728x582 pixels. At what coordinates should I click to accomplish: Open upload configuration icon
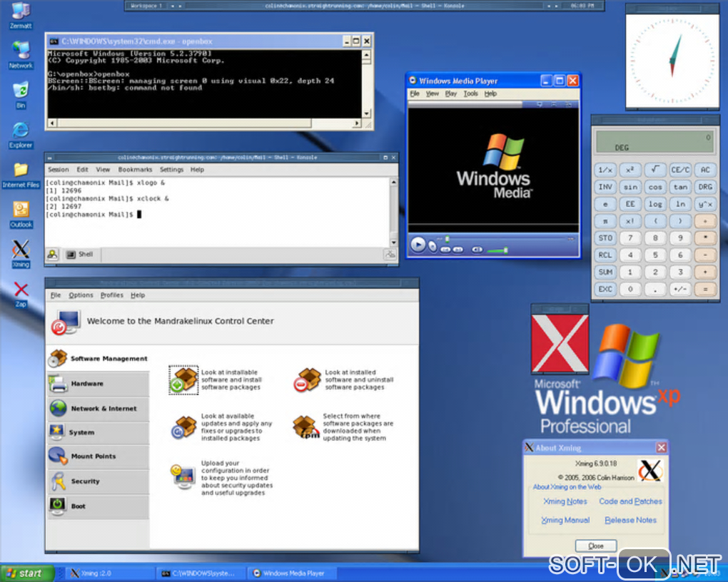point(183,477)
